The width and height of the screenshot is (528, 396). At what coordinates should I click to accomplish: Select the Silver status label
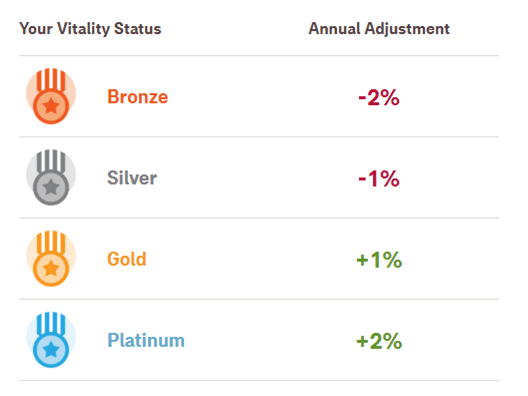[132, 178]
